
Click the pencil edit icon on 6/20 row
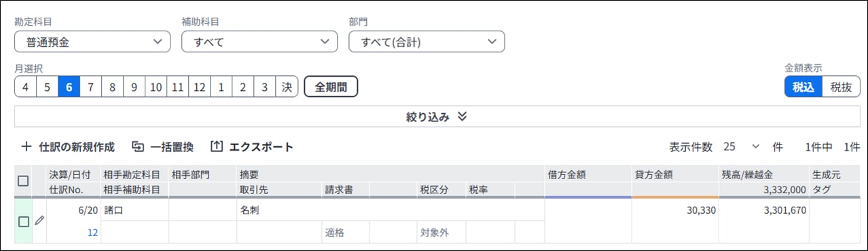point(39,220)
